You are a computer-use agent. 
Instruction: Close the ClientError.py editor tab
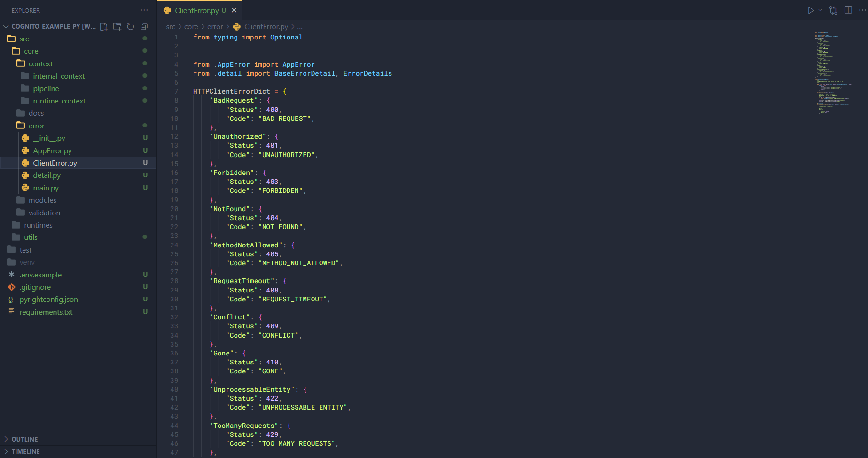tap(234, 10)
